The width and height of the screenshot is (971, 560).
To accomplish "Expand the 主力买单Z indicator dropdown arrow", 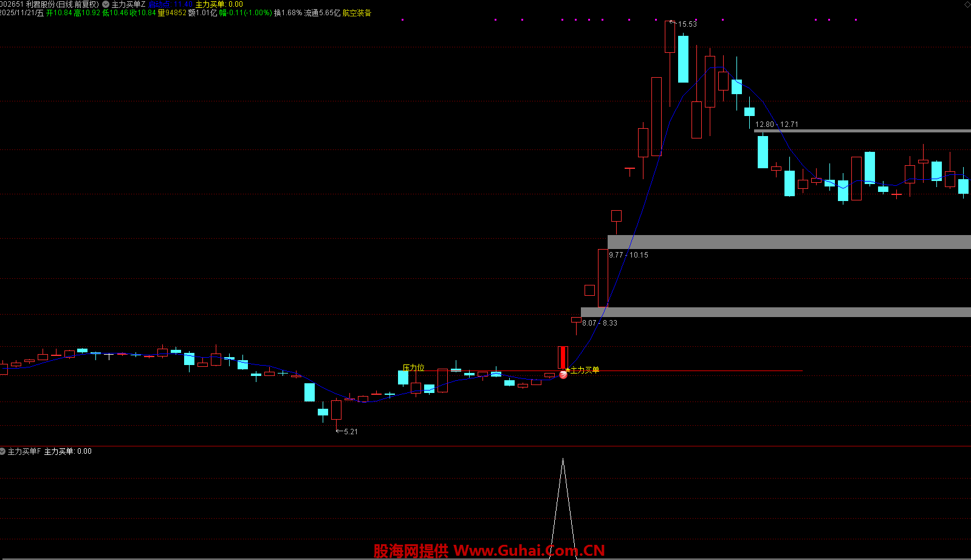I will click(106, 4).
